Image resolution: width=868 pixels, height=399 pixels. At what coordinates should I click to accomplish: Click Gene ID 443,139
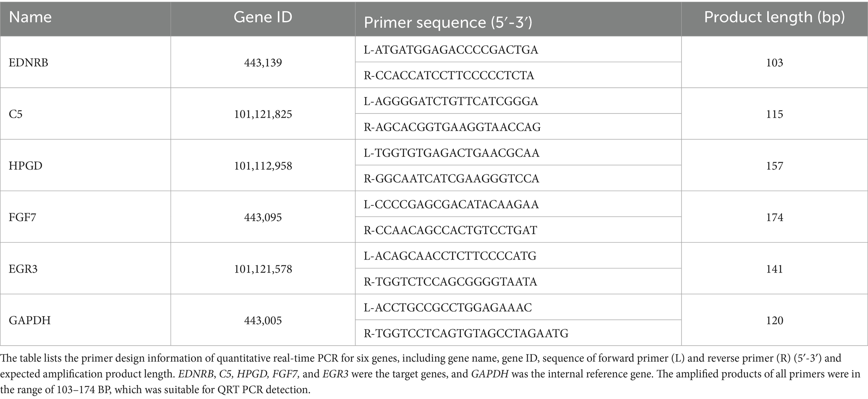[x=263, y=63]
